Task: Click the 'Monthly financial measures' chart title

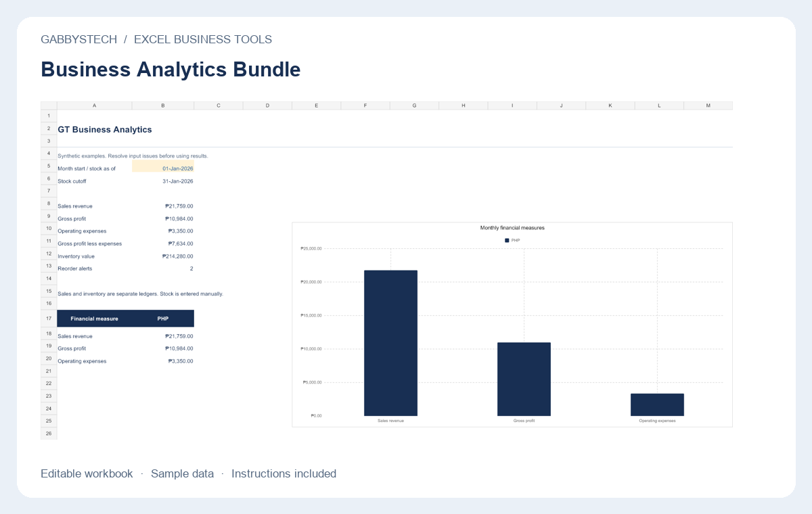Action: coord(512,228)
